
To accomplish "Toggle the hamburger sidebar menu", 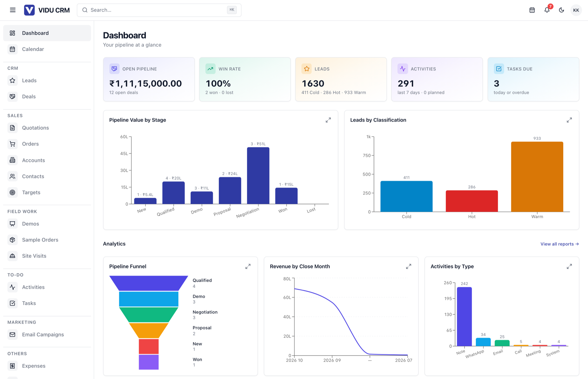I will coord(13,10).
